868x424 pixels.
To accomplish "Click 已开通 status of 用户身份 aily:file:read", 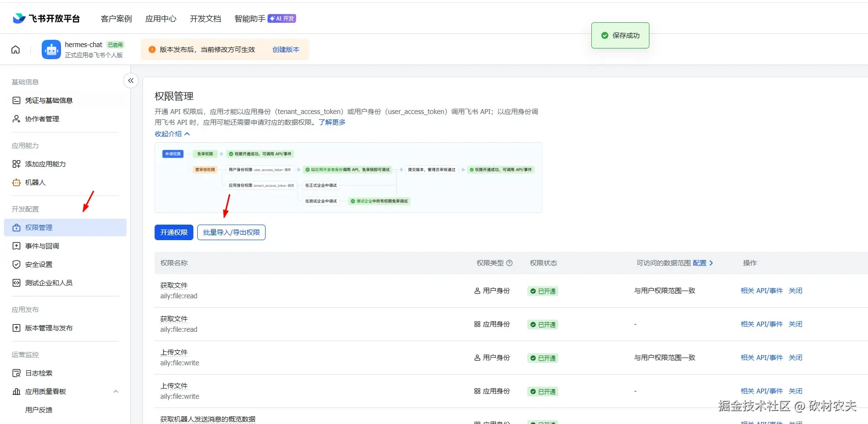I will pos(543,291).
